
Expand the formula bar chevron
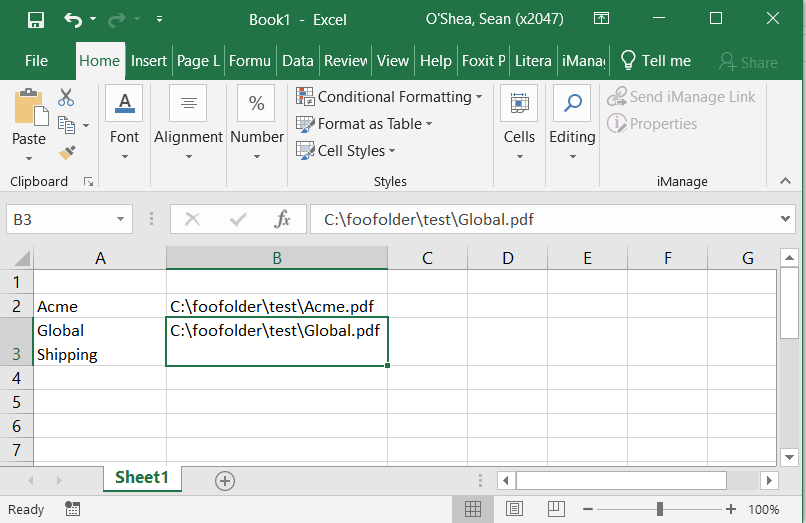click(x=785, y=219)
